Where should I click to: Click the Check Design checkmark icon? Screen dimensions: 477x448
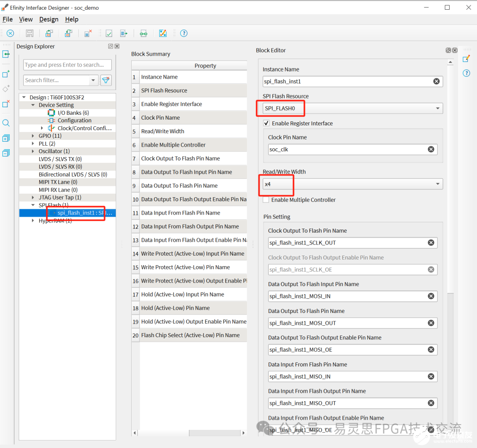pyautogui.click(x=109, y=34)
